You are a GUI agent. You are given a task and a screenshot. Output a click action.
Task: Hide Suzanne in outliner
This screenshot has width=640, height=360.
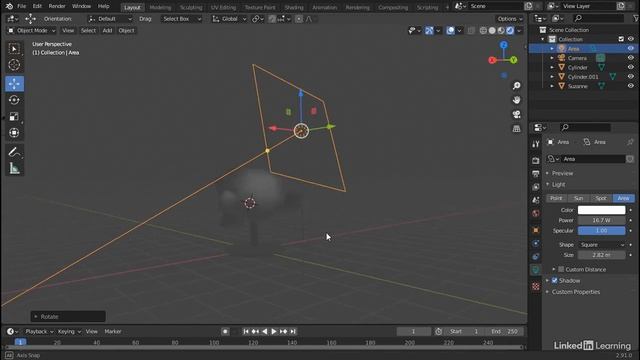tap(631, 86)
